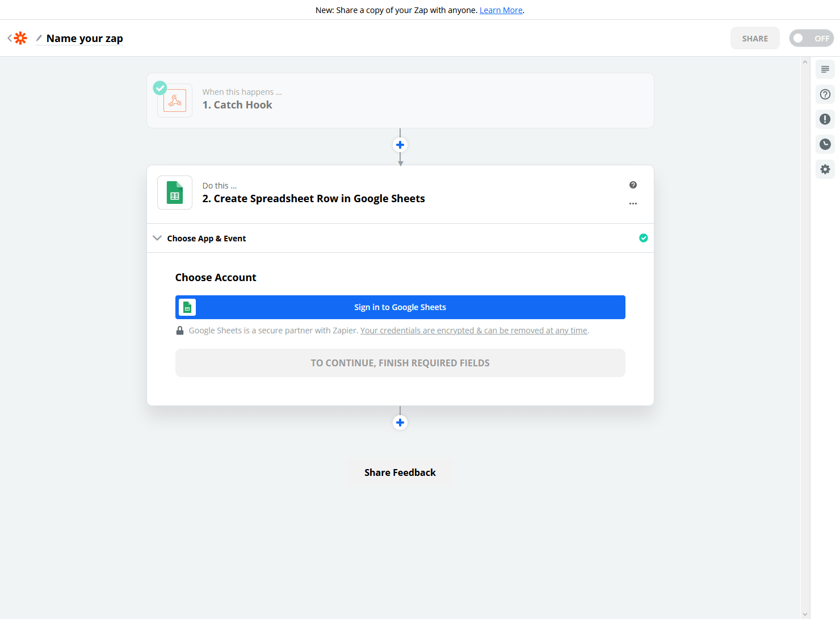
Task: Edit the 'Name your zap' title field
Action: (x=85, y=38)
